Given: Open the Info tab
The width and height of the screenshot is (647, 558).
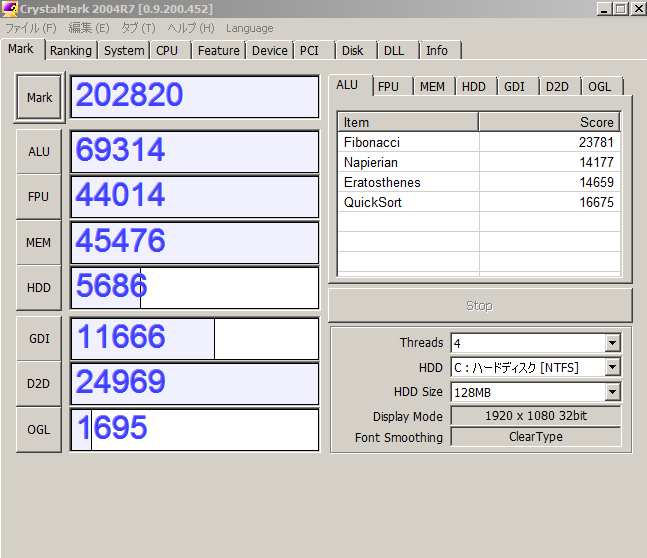Looking at the screenshot, I should [440, 50].
